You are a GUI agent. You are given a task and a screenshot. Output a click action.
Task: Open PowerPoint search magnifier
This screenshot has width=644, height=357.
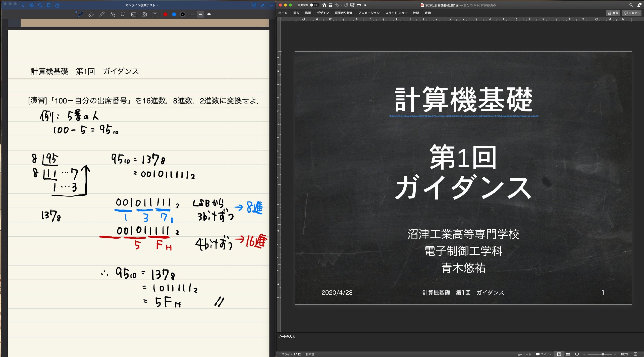631,5
